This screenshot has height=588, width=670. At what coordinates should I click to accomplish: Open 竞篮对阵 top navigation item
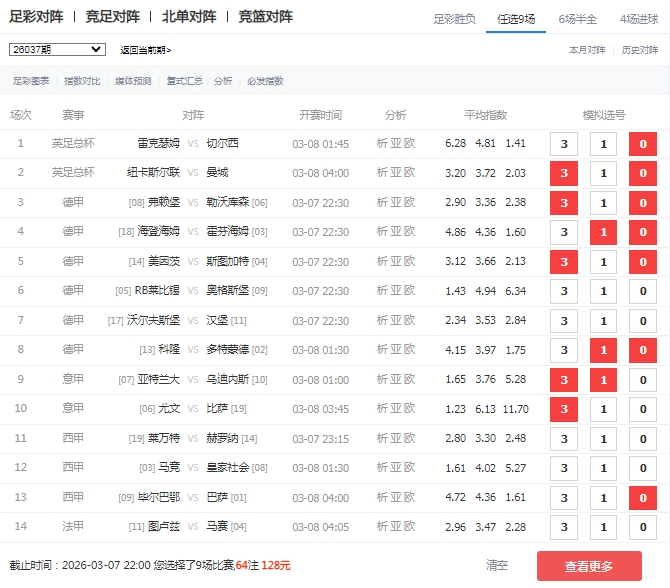pyautogui.click(x=266, y=17)
